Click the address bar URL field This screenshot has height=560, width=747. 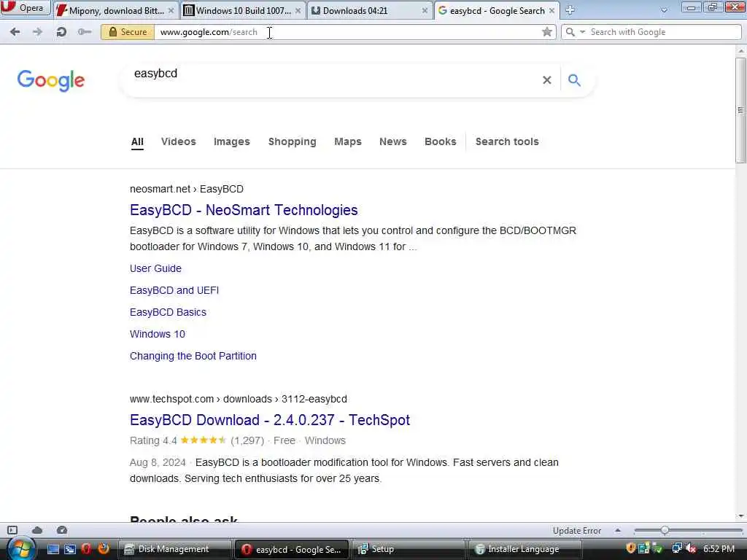point(348,32)
